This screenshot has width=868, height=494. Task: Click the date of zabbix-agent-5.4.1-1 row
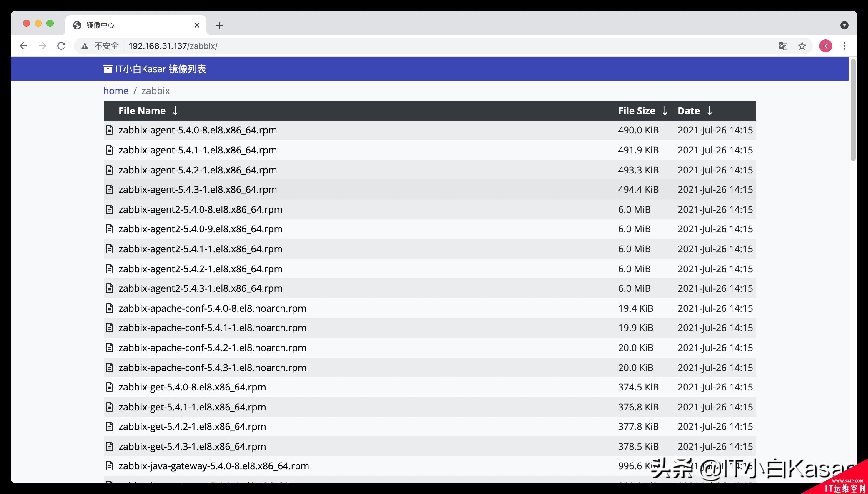pos(715,150)
